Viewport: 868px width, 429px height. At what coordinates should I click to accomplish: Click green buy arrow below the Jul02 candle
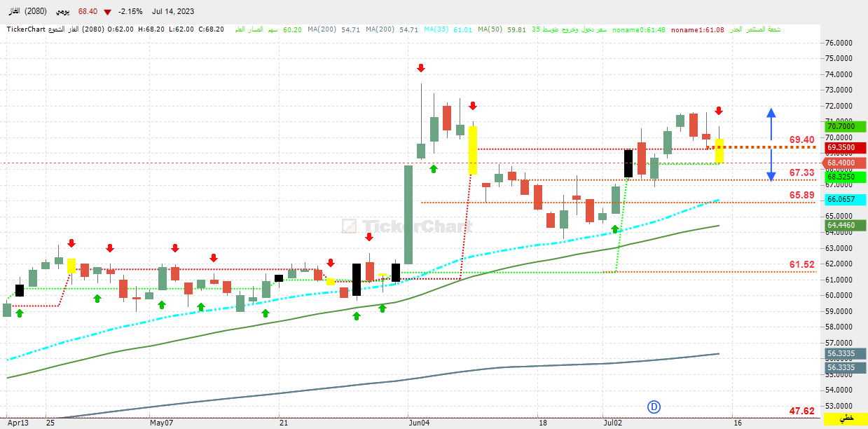(x=615, y=229)
